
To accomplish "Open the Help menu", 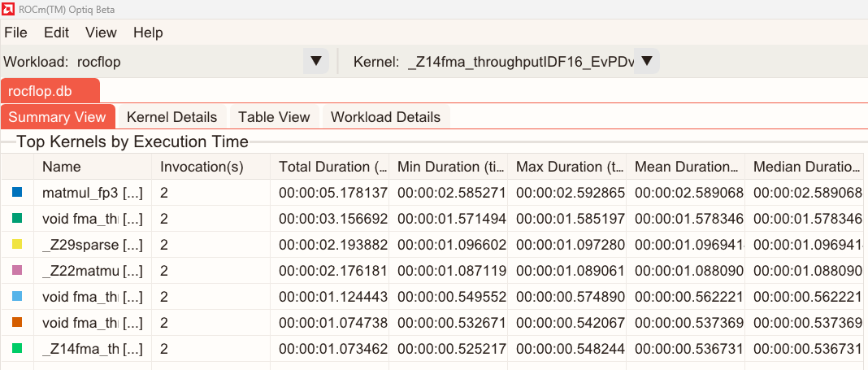I will [148, 33].
